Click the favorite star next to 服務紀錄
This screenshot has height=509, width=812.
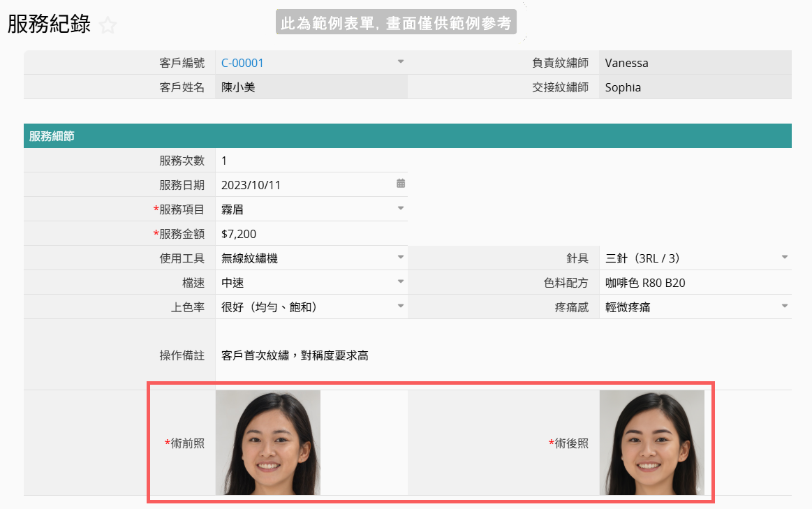click(x=108, y=27)
